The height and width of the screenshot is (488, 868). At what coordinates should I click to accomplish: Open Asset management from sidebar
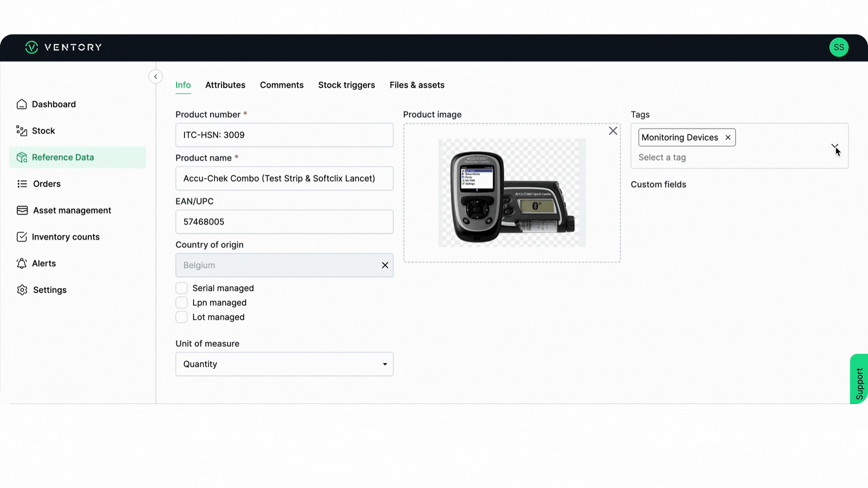click(x=77, y=211)
